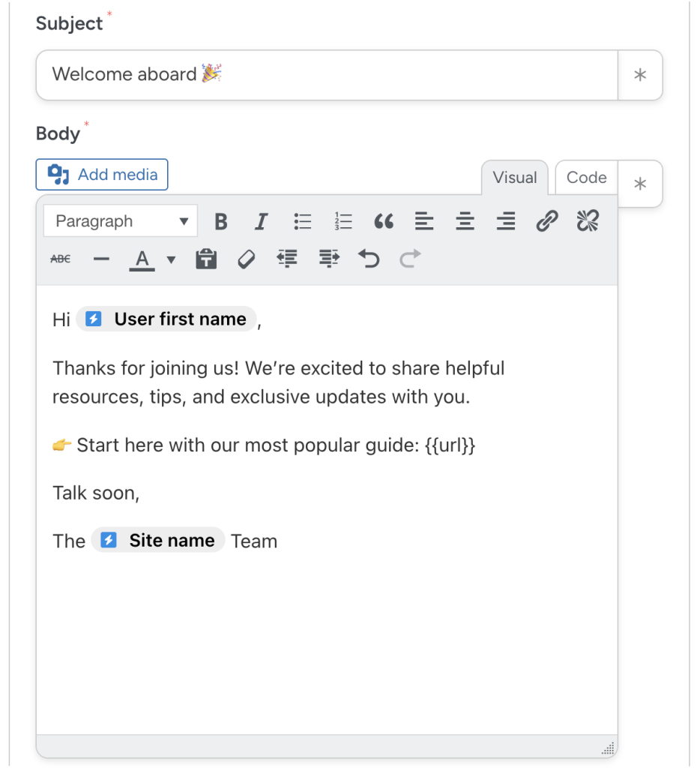Insert a link into the email body
This screenshot has width=700, height=768.
point(546,220)
